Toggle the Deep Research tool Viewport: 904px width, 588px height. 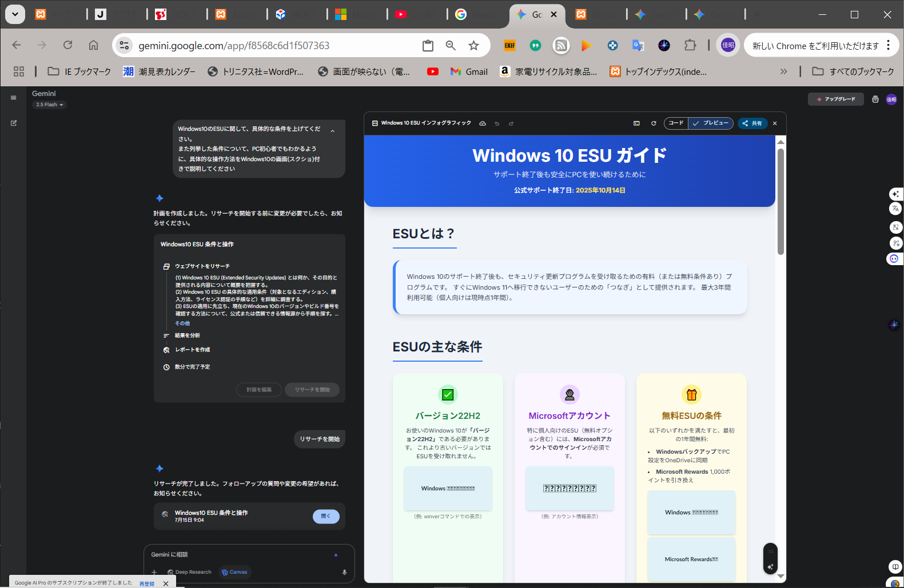pyautogui.click(x=189, y=572)
